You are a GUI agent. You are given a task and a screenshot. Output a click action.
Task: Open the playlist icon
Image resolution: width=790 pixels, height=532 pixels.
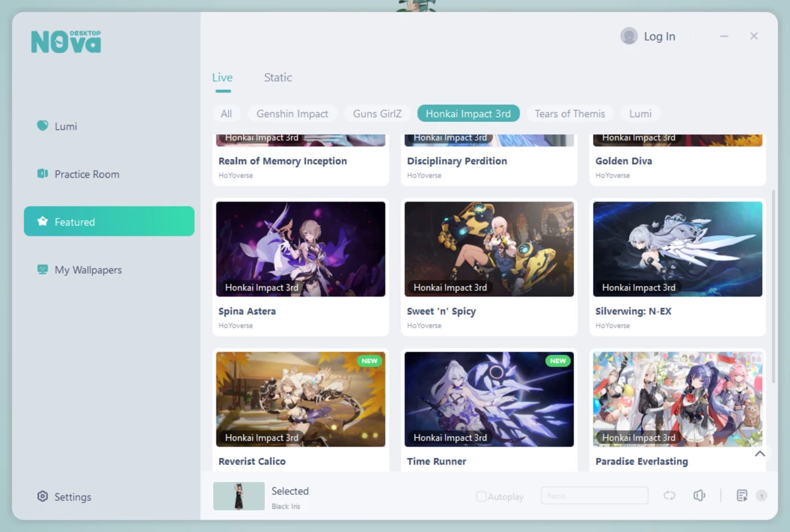[x=741, y=496]
